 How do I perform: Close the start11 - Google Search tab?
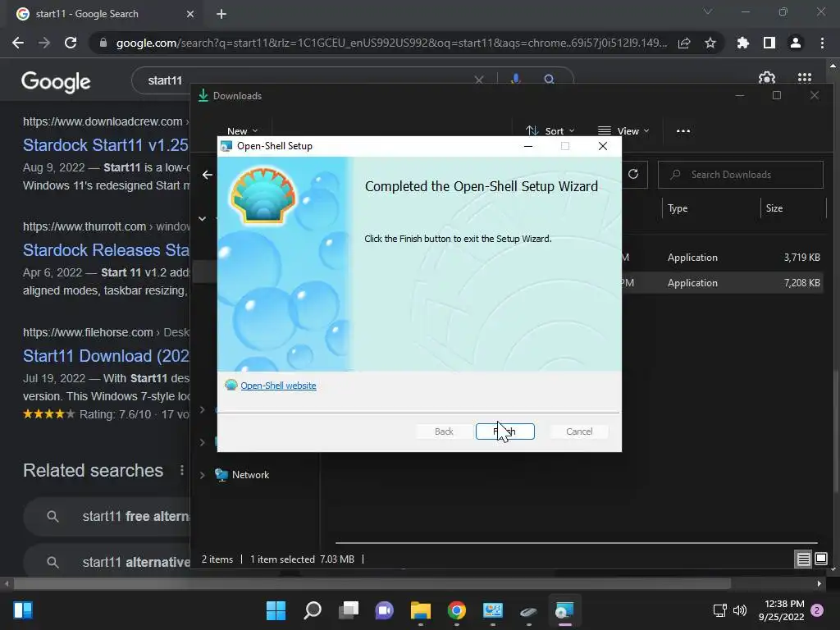point(190,14)
